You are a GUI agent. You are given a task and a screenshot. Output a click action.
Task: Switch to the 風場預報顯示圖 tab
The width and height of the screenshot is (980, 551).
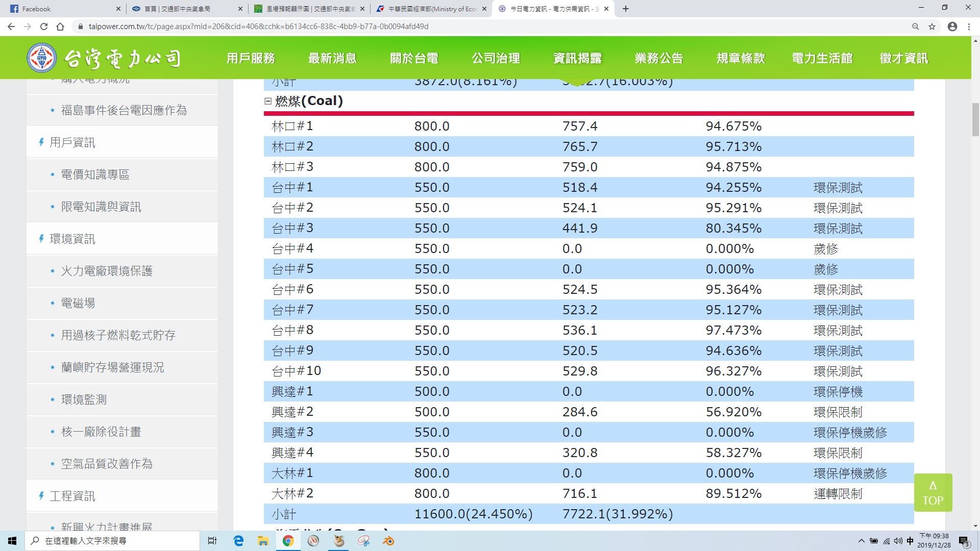(x=309, y=9)
